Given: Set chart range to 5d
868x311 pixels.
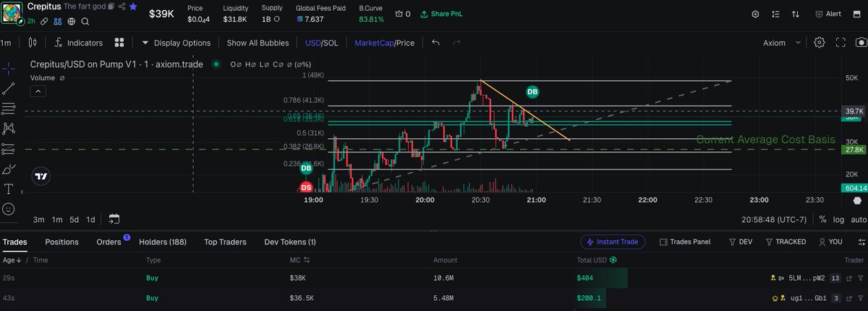Looking at the screenshot, I should (x=74, y=219).
